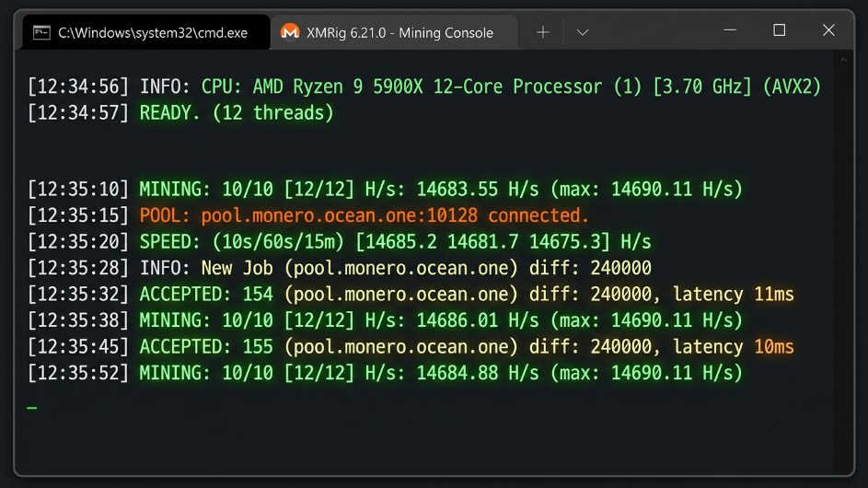
Task: Click the [12:34:56] timestamp
Action: coord(78,87)
